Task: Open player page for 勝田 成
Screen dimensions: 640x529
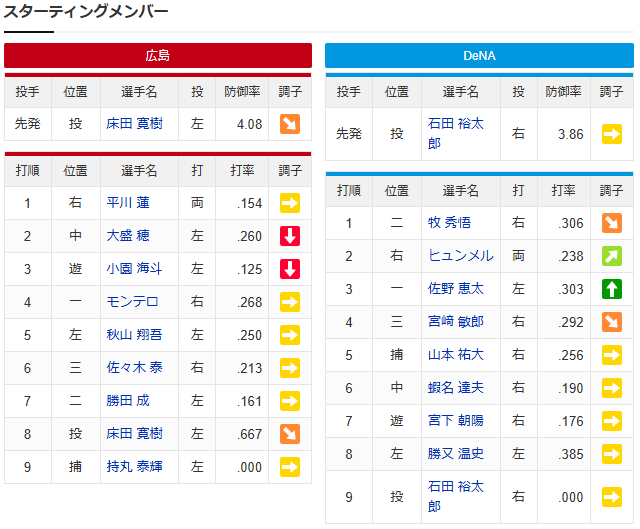Action: click(x=128, y=401)
